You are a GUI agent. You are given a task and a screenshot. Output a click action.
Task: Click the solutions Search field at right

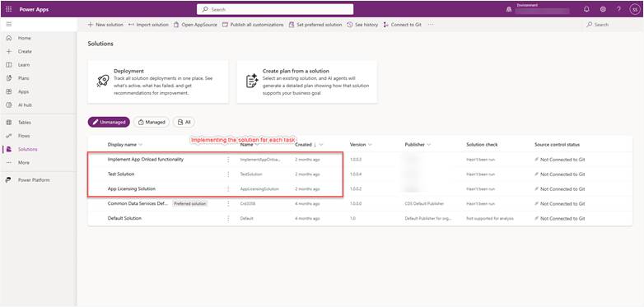pyautogui.click(x=612, y=25)
